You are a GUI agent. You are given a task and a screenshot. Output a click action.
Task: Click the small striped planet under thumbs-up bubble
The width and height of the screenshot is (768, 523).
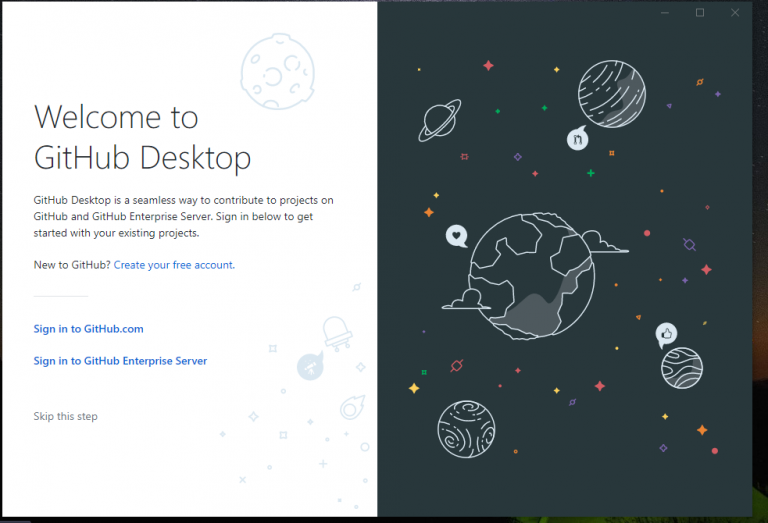point(682,367)
